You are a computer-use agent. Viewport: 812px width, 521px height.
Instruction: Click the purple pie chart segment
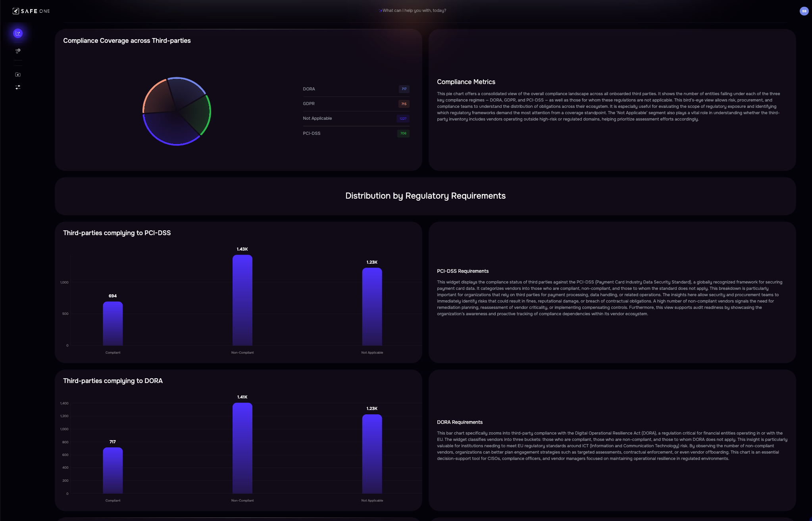171,129
